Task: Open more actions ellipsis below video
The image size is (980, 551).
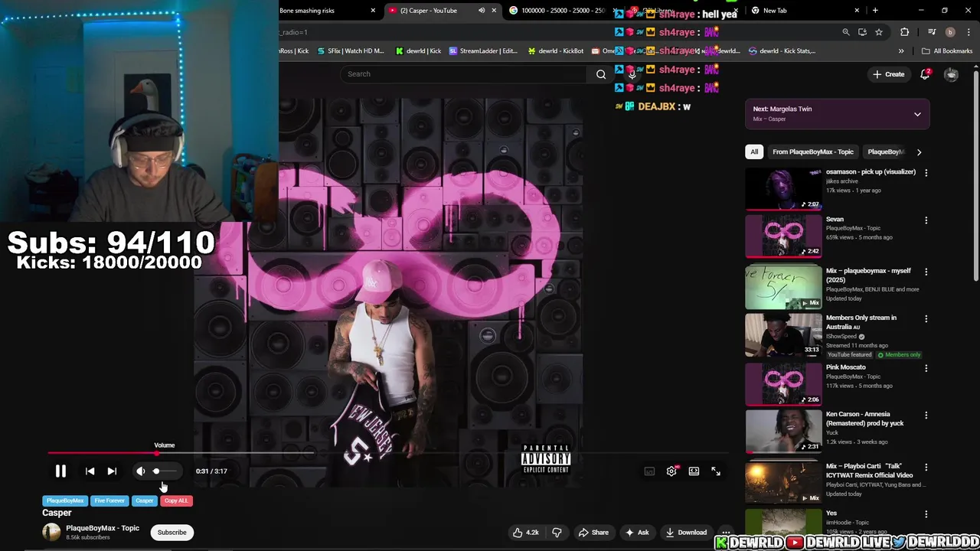Action: point(726,533)
